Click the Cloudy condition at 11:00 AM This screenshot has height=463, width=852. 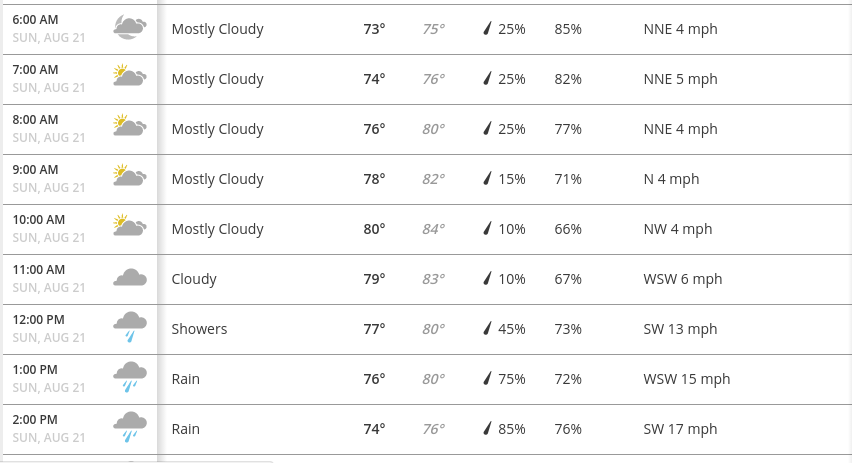click(x=194, y=279)
